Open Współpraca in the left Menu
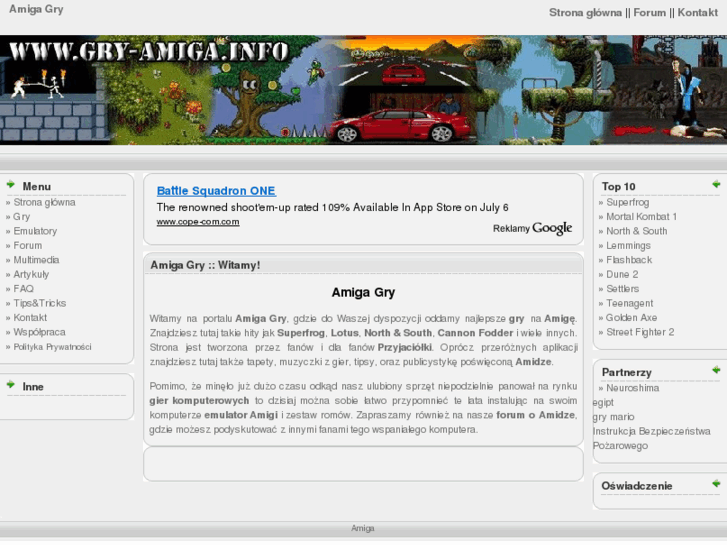Image resolution: width=727 pixels, height=545 pixels. 39,332
